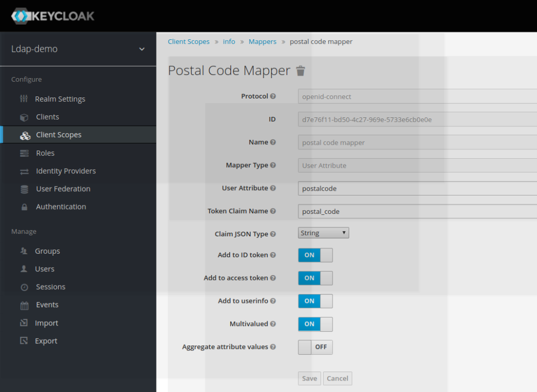Click the User Attribute input field

417,188
